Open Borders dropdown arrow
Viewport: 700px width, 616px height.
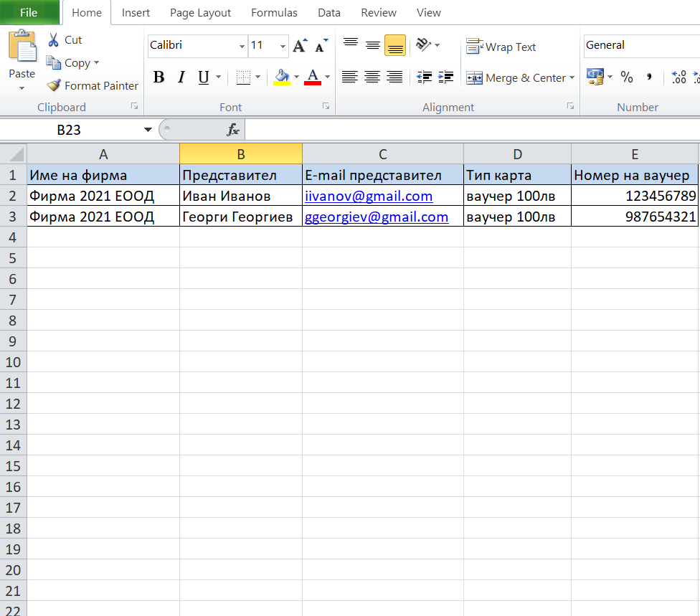click(257, 77)
